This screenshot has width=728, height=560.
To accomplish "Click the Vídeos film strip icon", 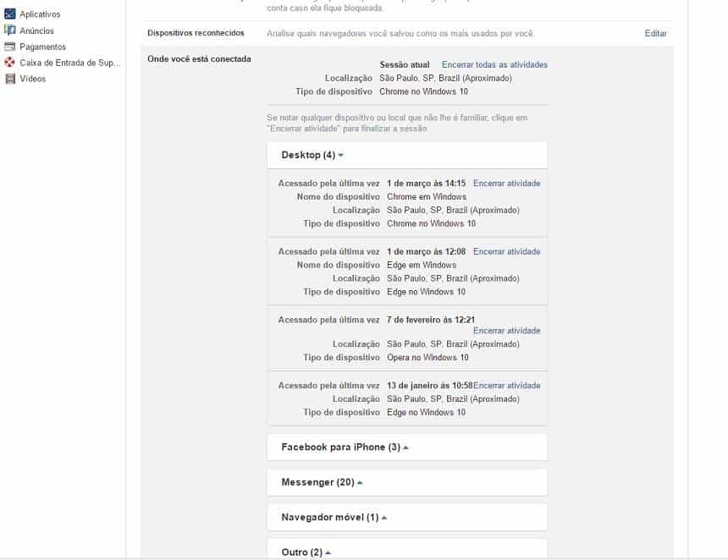I will [10, 79].
